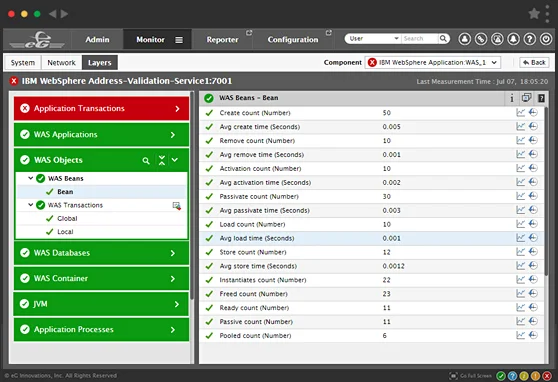The image size is (558, 382).
Task: Click the eG logo
Action: click(37, 40)
